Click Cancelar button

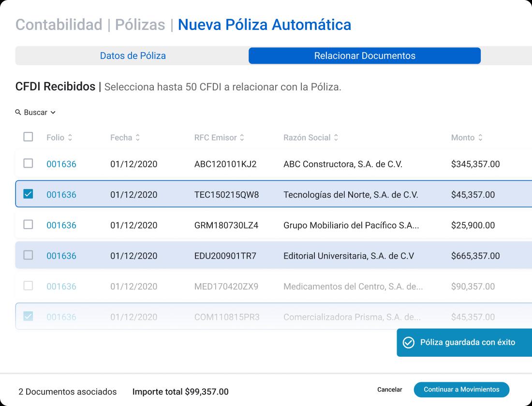(389, 390)
